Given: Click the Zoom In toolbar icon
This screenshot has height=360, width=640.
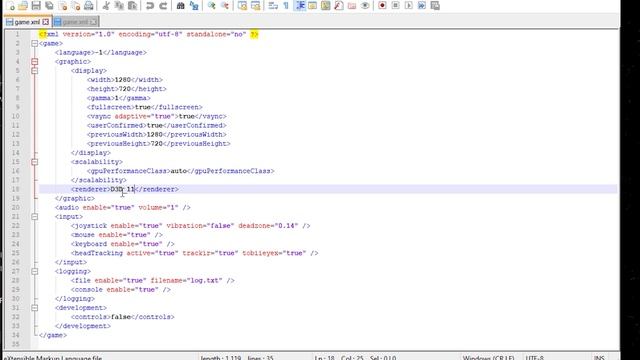Looking at the screenshot, I should point(211,6).
